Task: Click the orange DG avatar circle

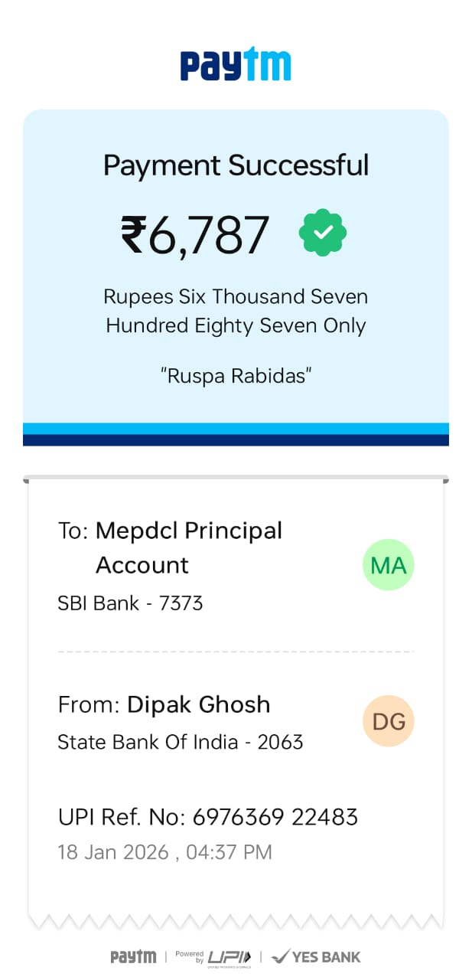Action: (x=388, y=720)
